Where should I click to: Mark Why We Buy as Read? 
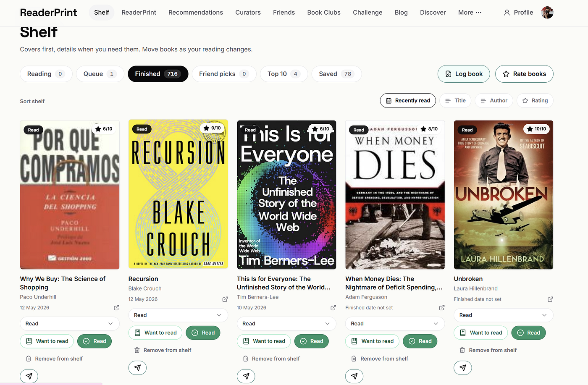[x=94, y=341]
